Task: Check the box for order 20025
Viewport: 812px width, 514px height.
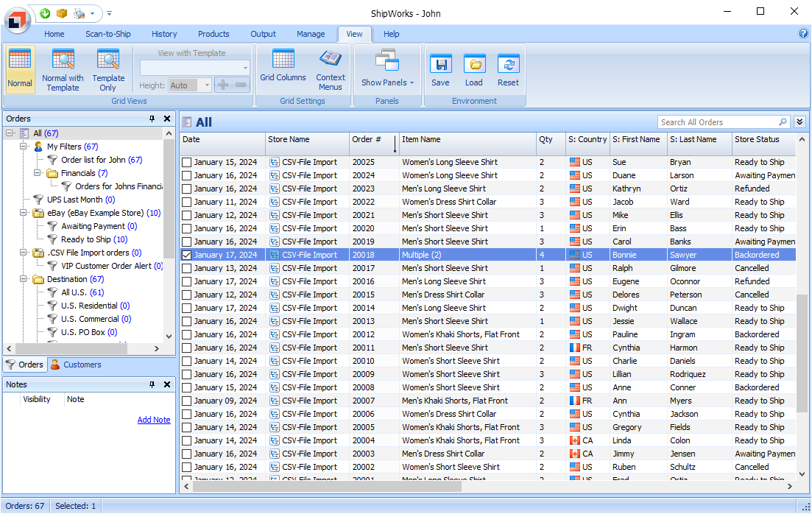Action: click(x=187, y=162)
